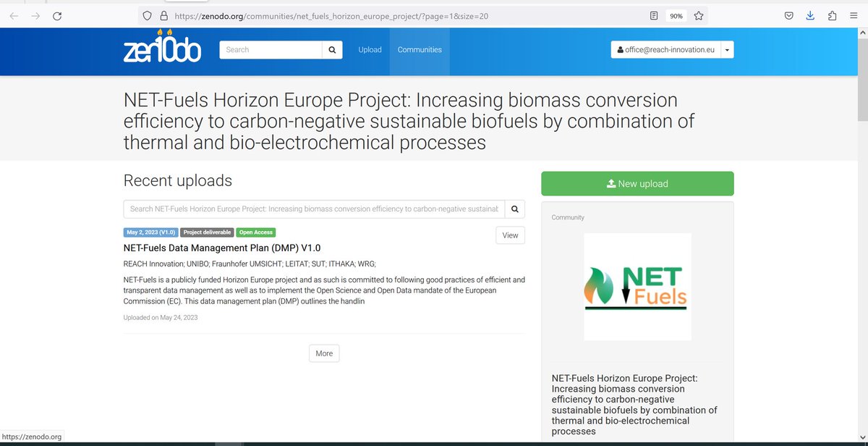The height and width of the screenshot is (446, 868).
Task: Toggle reader view icon in the address bar
Action: coord(654,15)
